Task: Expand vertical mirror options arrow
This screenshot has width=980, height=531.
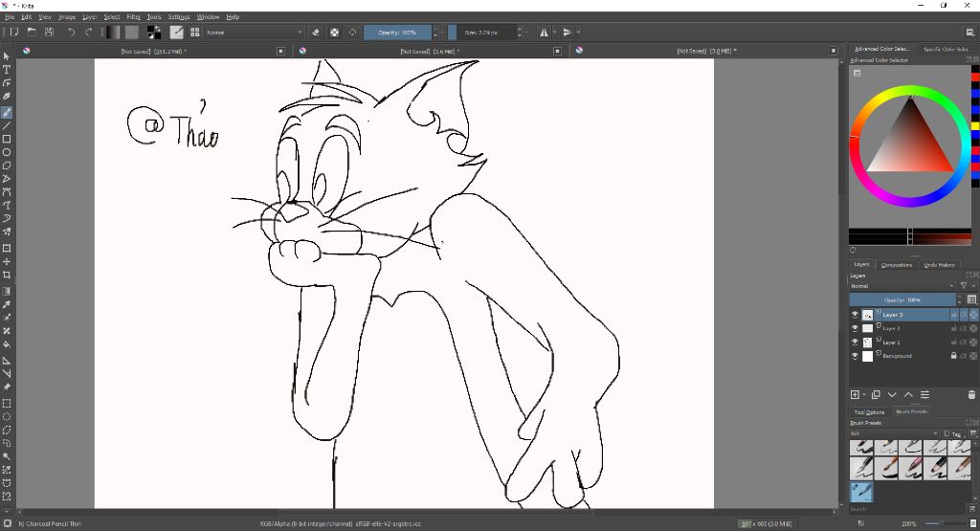Action: (578, 32)
